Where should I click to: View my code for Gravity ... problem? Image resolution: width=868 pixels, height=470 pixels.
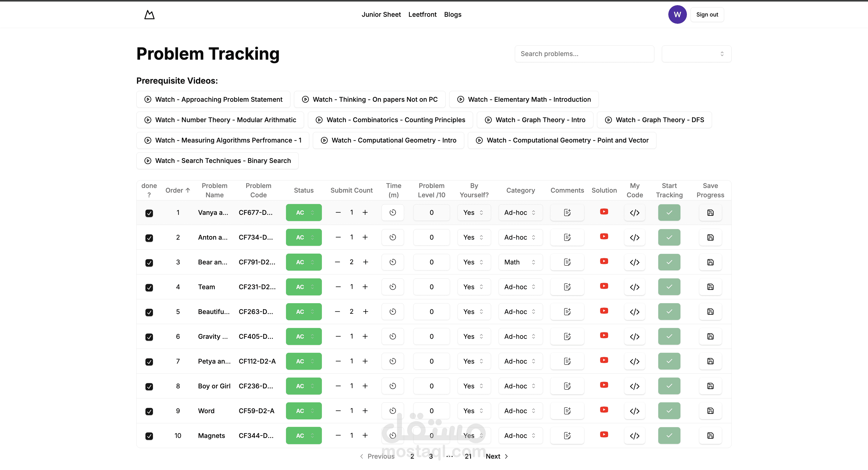(634, 336)
